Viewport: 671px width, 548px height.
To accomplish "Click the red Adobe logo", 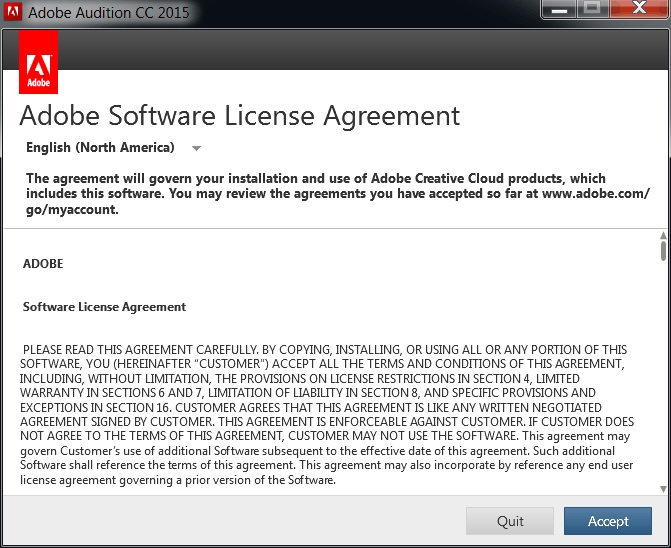I will tap(39, 62).
